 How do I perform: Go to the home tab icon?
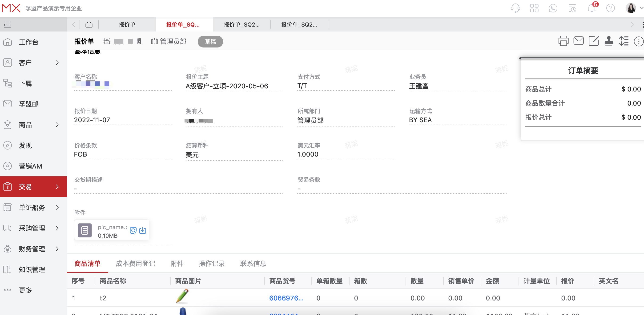89,24
